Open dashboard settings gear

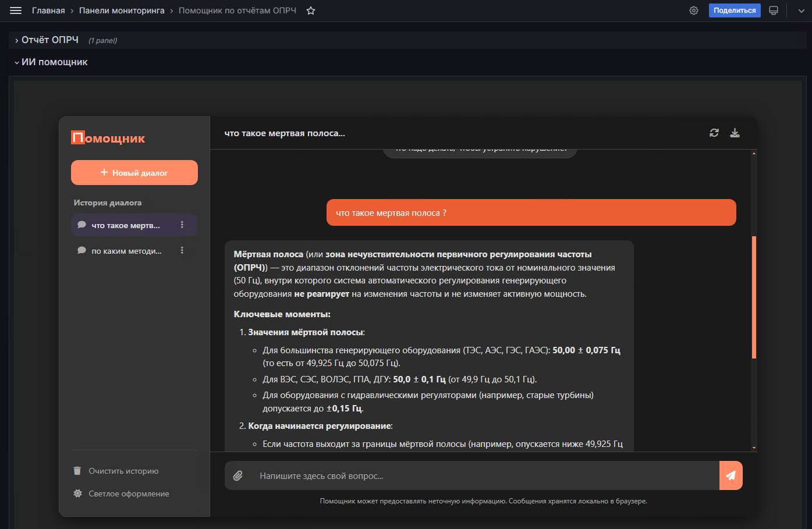693,10
